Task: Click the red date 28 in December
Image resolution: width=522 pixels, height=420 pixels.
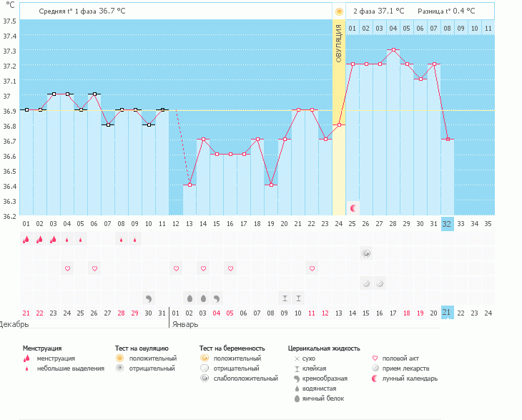Action: [x=121, y=313]
